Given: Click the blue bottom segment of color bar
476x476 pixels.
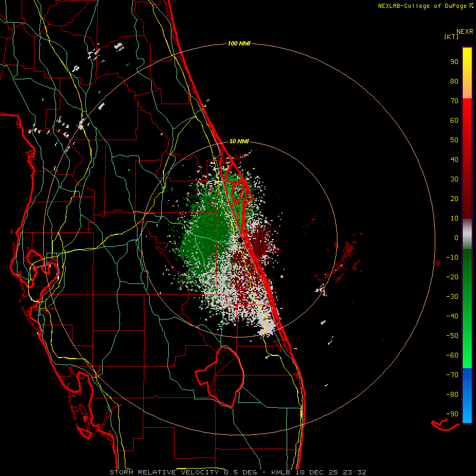Looking at the screenshot, I should point(467,396).
